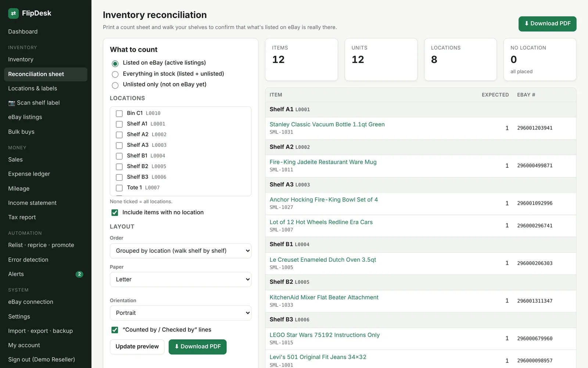Click the alerts badge showing 2
Screen dimensions: 588x368
pyautogui.click(x=79, y=274)
